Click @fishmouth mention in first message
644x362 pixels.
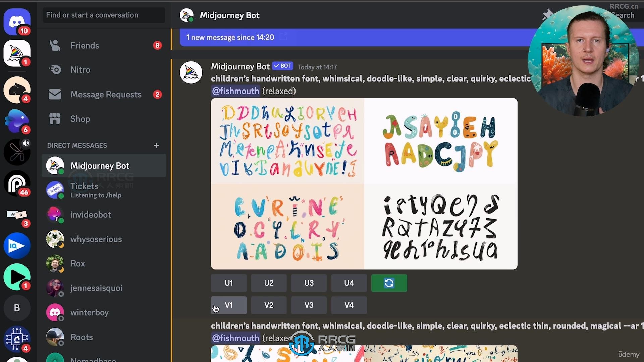[235, 91]
